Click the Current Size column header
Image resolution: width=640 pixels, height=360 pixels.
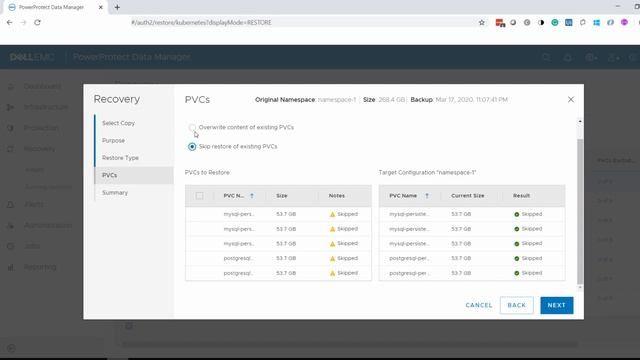click(468, 196)
